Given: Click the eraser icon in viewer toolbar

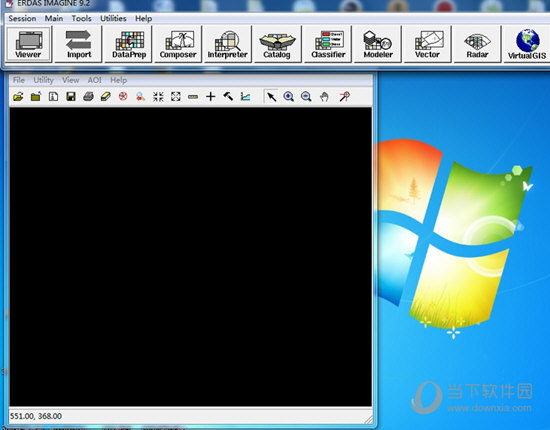Looking at the screenshot, I should [106, 96].
